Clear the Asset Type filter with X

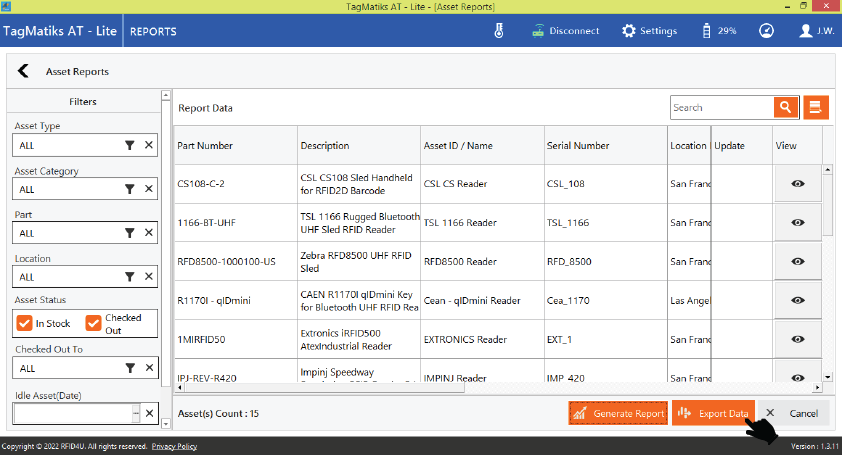(149, 145)
